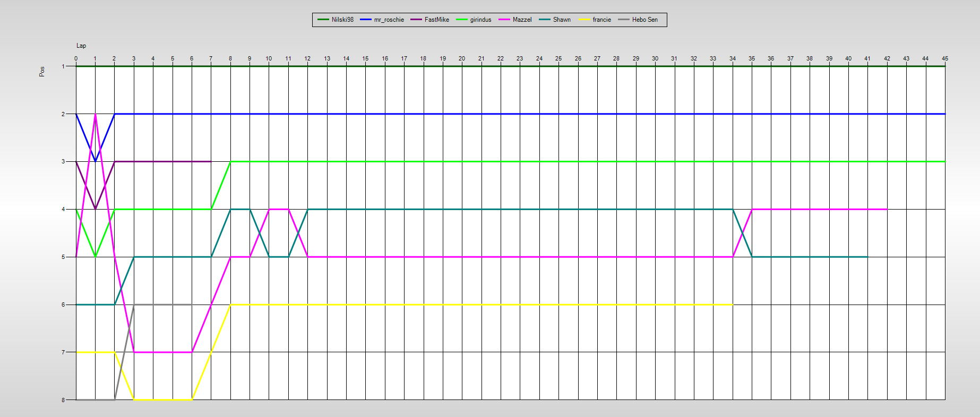Click position 1 label on left axis

(63, 66)
